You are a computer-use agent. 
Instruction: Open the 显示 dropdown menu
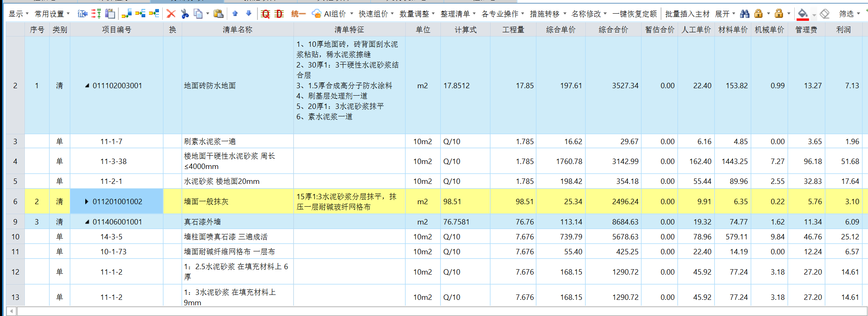[x=19, y=14]
